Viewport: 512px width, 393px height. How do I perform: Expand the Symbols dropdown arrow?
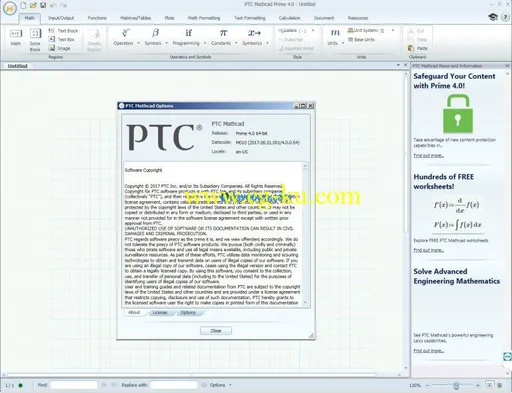166,43
